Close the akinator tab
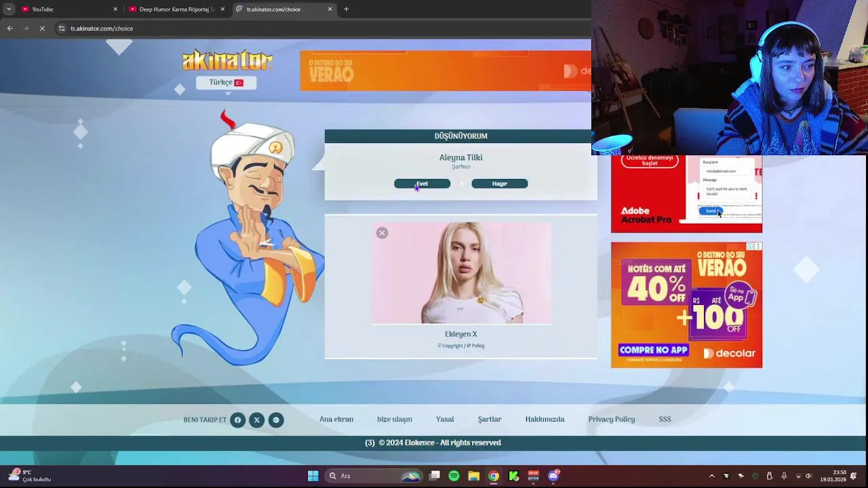The height and width of the screenshot is (488, 868). point(330,9)
